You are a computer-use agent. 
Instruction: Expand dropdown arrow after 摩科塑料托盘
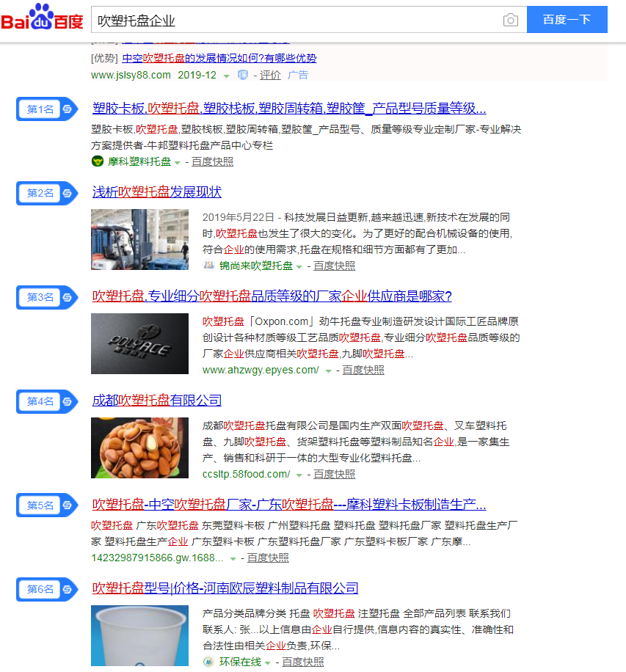177,162
